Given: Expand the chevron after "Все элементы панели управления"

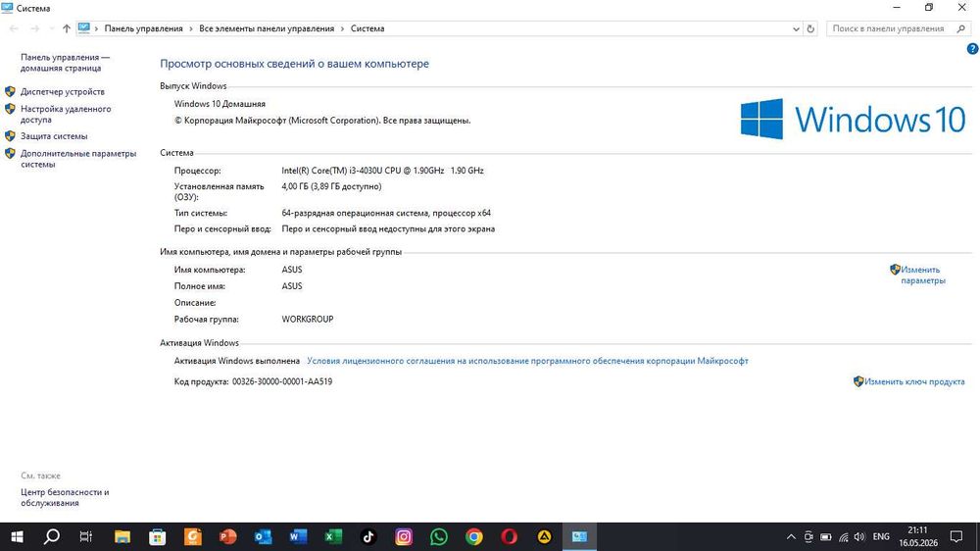Looking at the screenshot, I should point(342,28).
